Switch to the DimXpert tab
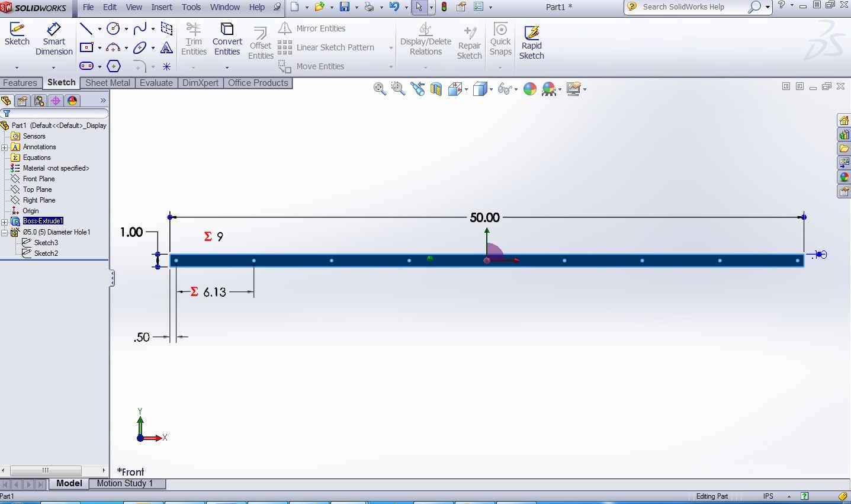This screenshot has height=504, width=851. (x=200, y=83)
